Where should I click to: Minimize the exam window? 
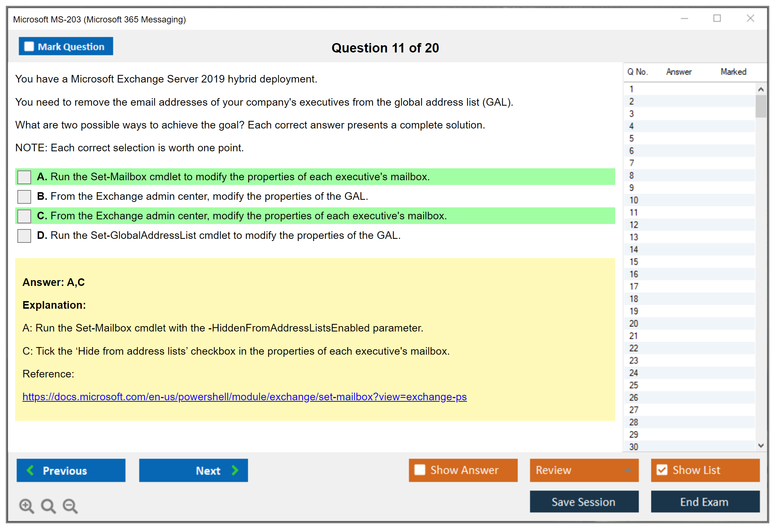684,18
